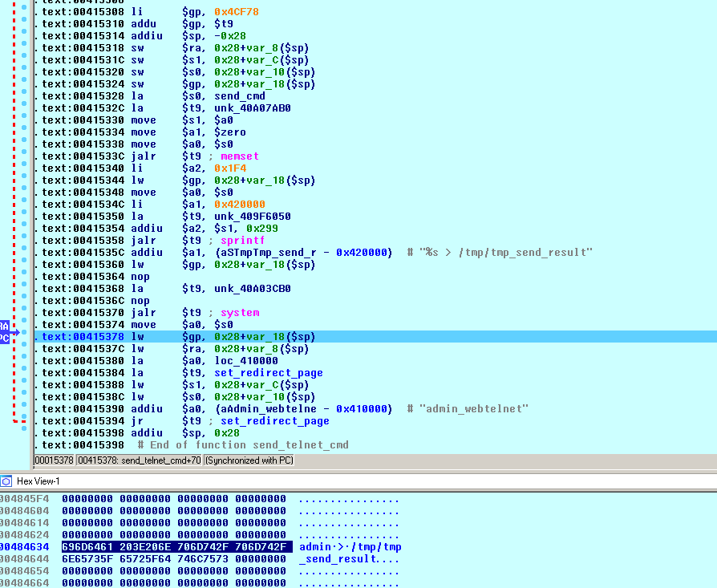The image size is (717, 588).
Task: Click hex word 746C7573
Action: coord(203,559)
